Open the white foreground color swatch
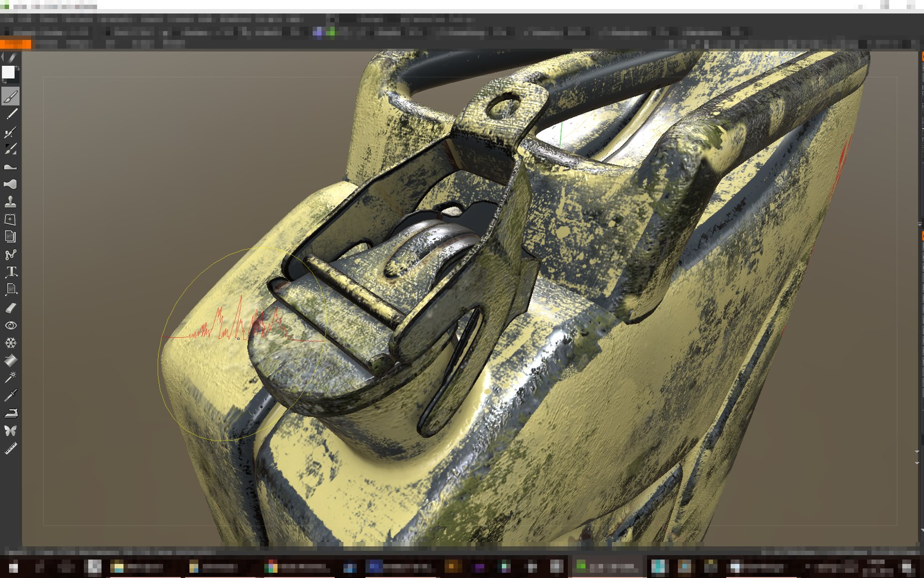Image resolution: width=924 pixels, height=578 pixels. [x=9, y=73]
